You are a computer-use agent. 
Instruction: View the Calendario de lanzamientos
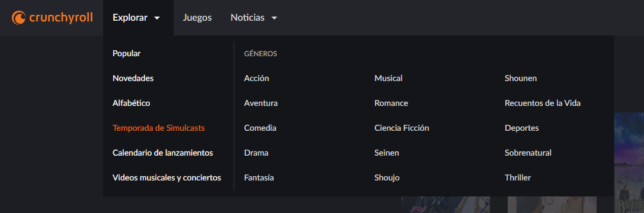click(163, 153)
